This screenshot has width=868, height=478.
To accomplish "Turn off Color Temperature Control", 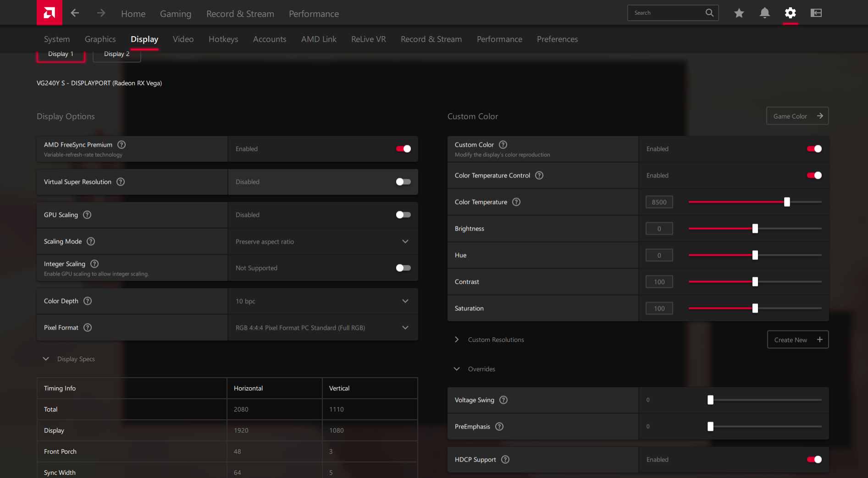I will pos(814,175).
